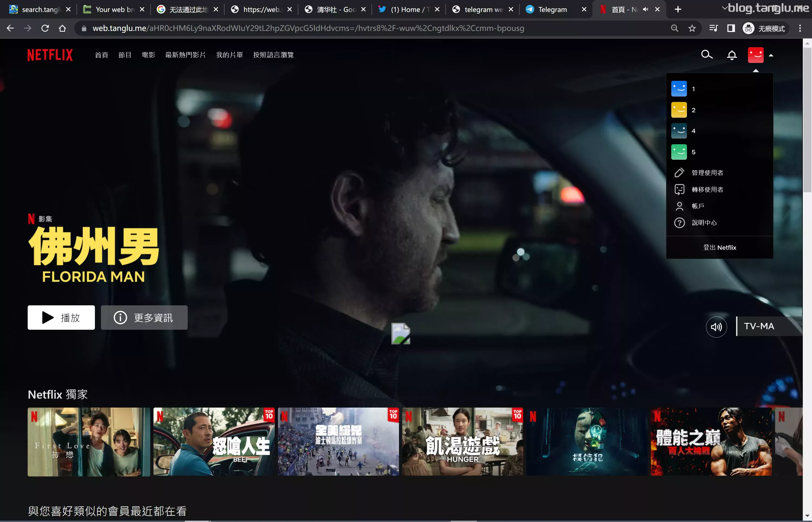Switch to blue profile avatar 1
The height and width of the screenshot is (522, 812).
679,89
